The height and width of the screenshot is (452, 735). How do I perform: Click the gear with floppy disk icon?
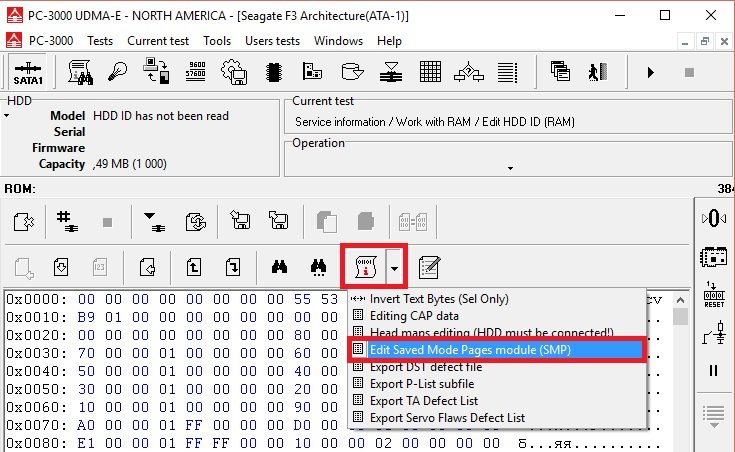234,72
